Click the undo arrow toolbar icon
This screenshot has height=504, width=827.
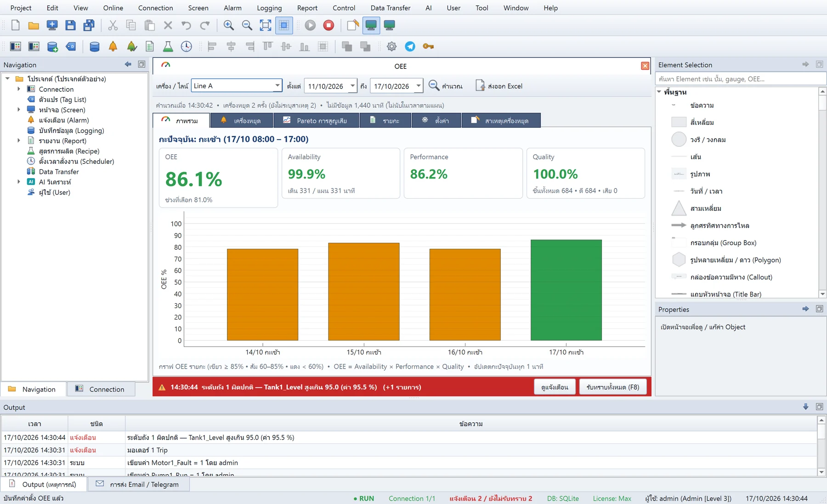pos(186,25)
